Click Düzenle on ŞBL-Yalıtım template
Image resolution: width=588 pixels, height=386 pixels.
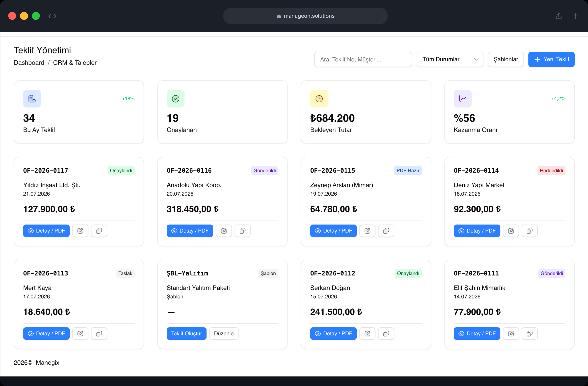(224, 333)
